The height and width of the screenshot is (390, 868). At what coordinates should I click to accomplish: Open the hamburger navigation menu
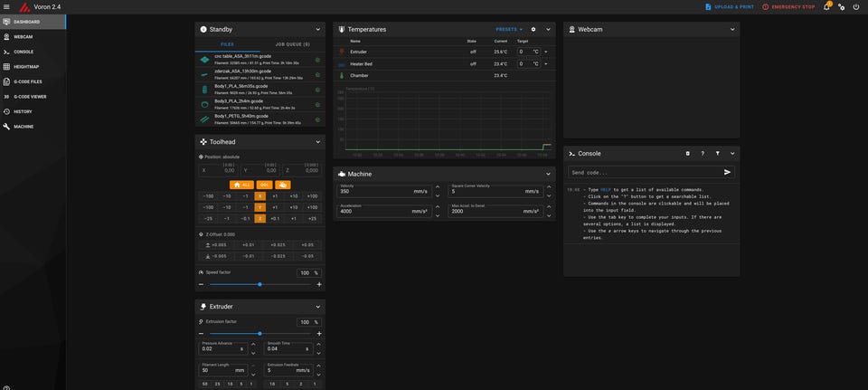point(6,6)
